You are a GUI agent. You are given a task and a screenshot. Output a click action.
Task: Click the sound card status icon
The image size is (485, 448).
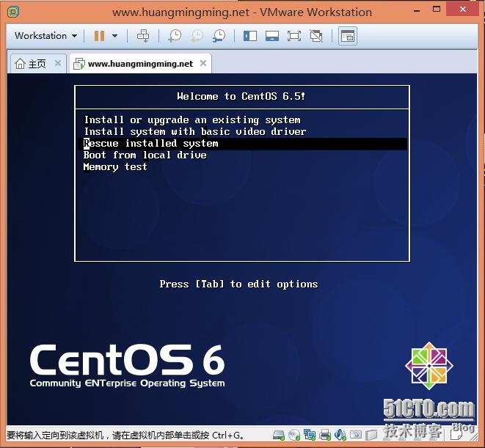click(340, 436)
